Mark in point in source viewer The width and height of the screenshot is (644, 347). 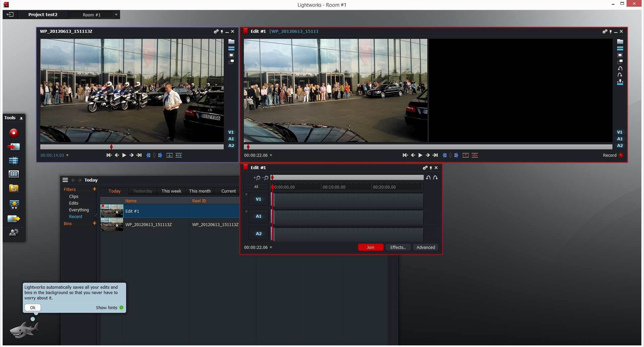148,155
